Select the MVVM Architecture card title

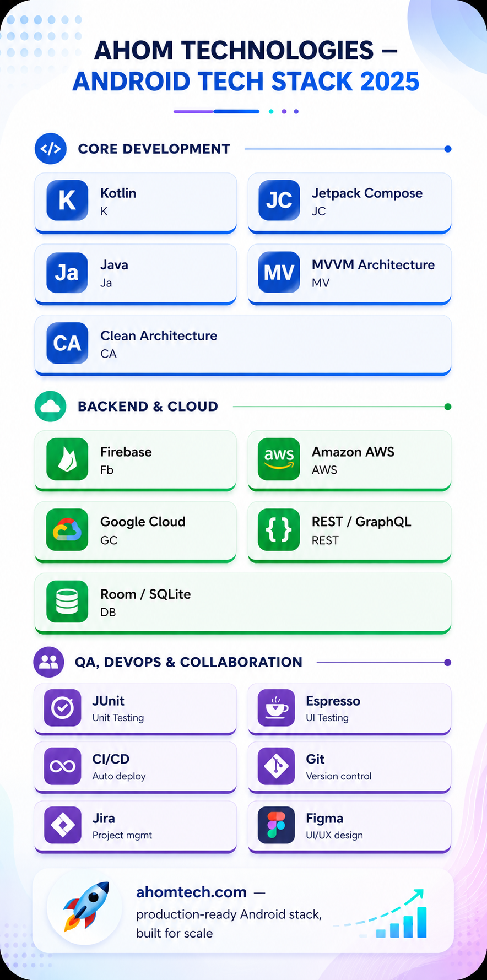374,265
